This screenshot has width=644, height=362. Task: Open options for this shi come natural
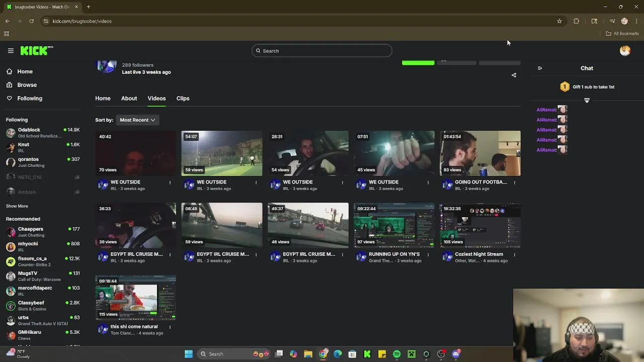(x=170, y=327)
